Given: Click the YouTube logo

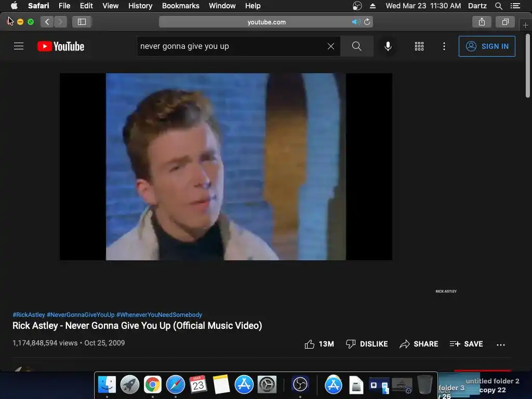Looking at the screenshot, I should coord(61,46).
